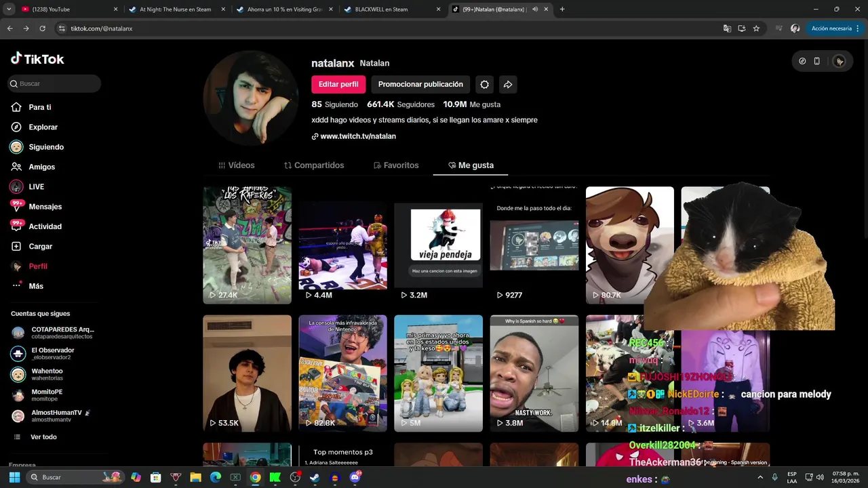Click the Chrome back arrow
Image resolution: width=868 pixels, height=488 pixels.
(x=10, y=28)
